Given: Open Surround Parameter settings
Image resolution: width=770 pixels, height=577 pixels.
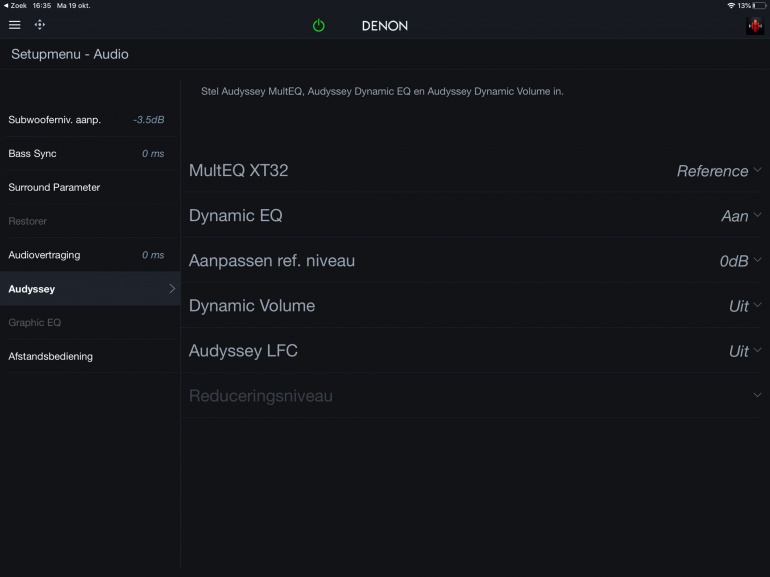Looking at the screenshot, I should (87, 187).
